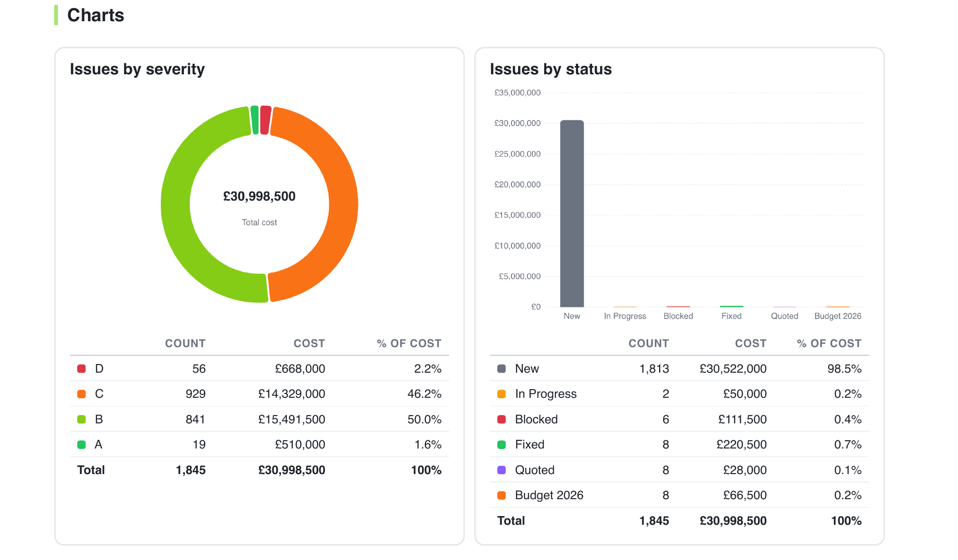Click COUNT header in status table
The image size is (958, 560).
tap(649, 344)
